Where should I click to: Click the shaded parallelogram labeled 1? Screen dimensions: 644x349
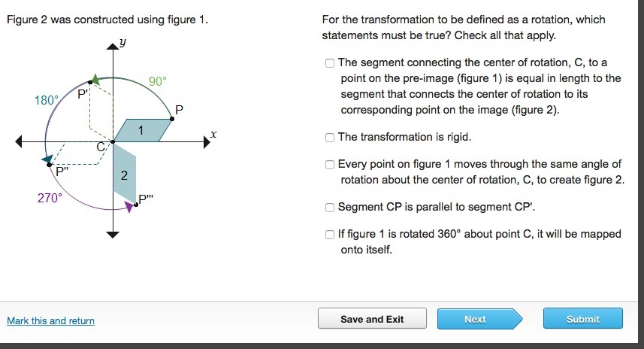pyautogui.click(x=143, y=130)
